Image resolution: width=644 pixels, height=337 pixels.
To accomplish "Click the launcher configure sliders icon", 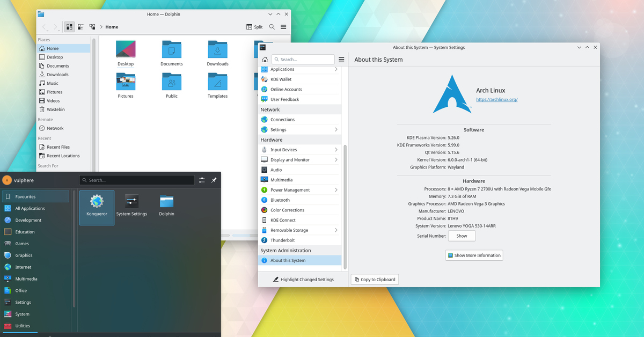I will [x=202, y=180].
